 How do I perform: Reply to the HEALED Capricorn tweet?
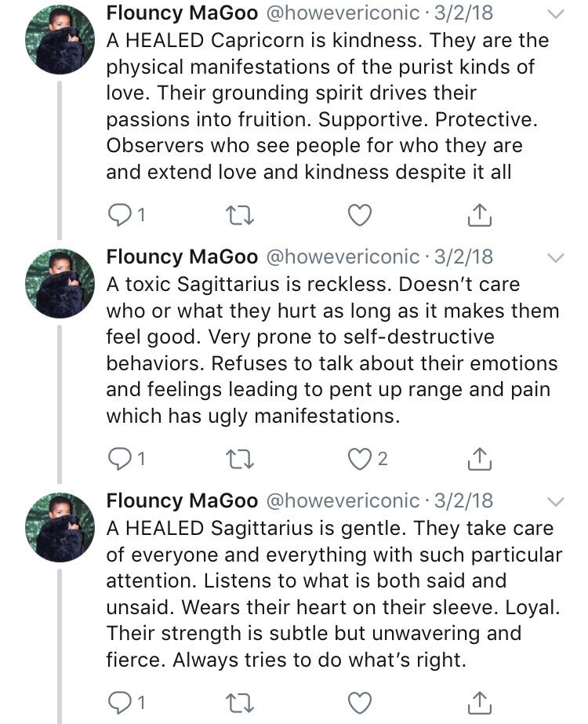tap(122, 214)
